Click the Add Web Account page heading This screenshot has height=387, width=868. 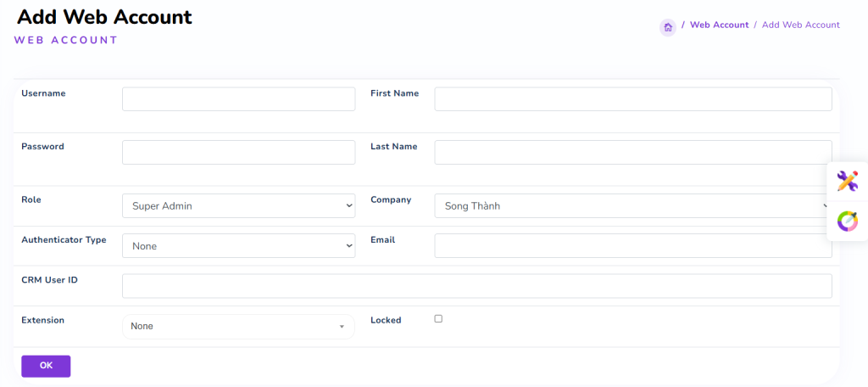(x=104, y=17)
